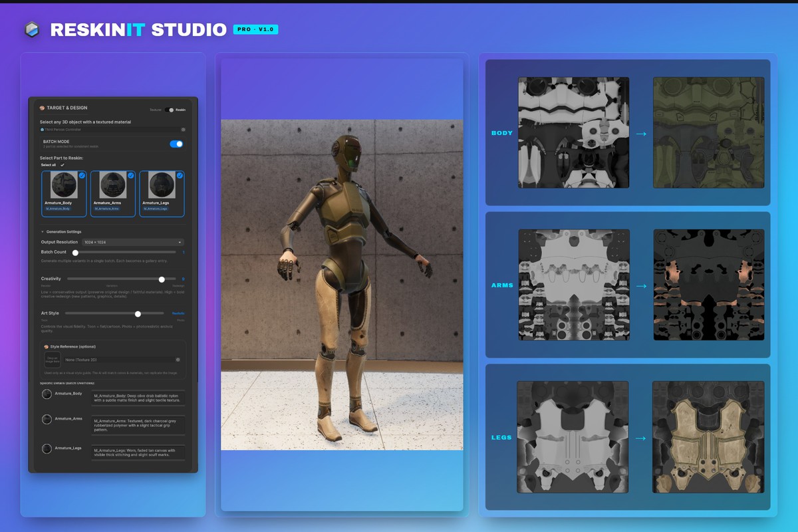Viewport: 798px width, 532px height.
Task: Click the 'Armature_Body' card name text
Action: (58, 203)
